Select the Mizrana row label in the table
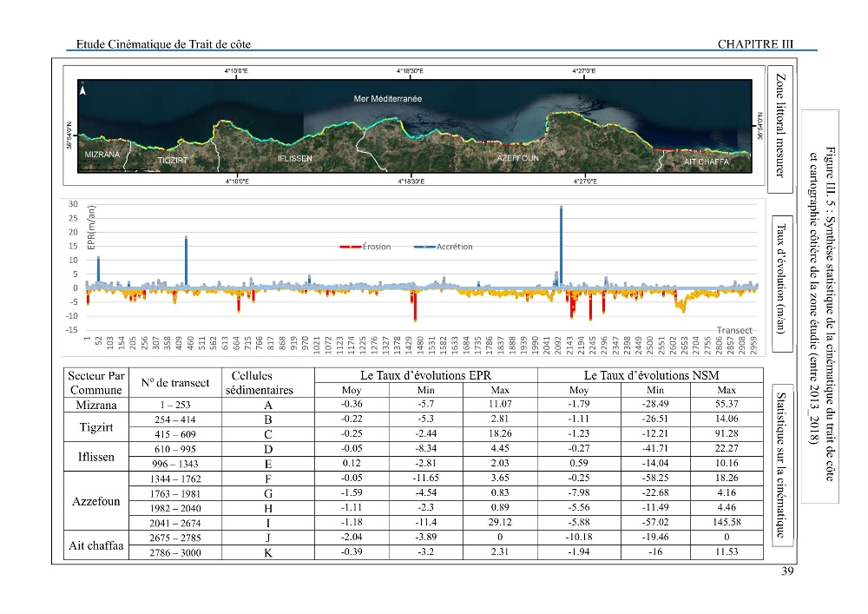 click(96, 406)
